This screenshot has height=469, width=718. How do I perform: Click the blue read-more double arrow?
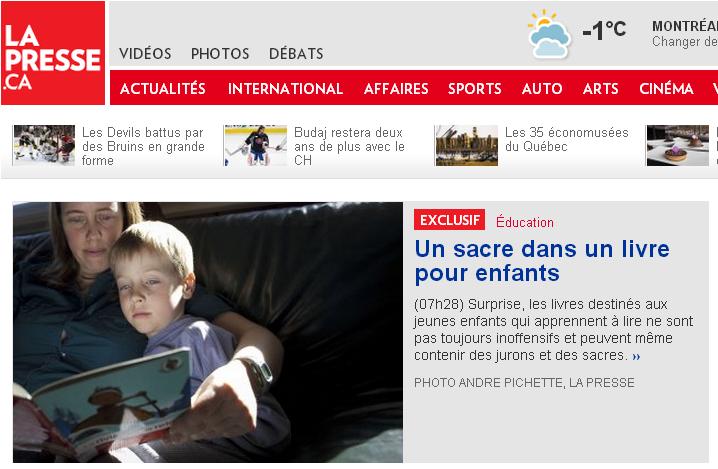tap(636, 356)
